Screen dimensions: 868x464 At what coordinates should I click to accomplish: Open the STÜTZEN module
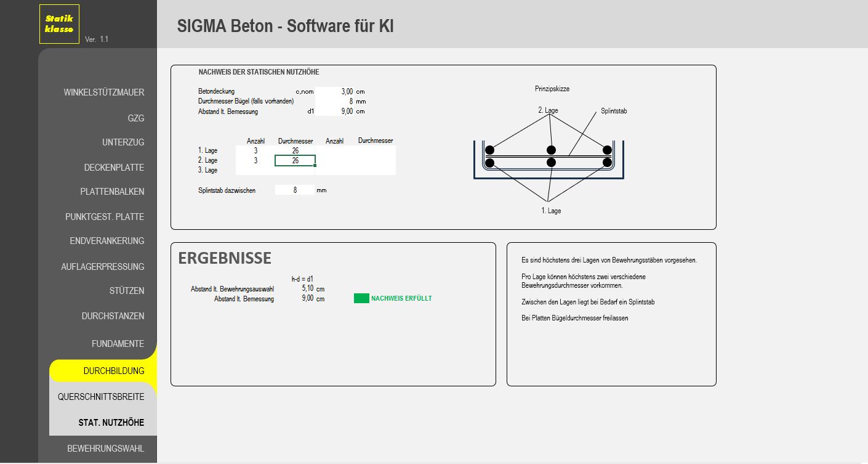127,291
